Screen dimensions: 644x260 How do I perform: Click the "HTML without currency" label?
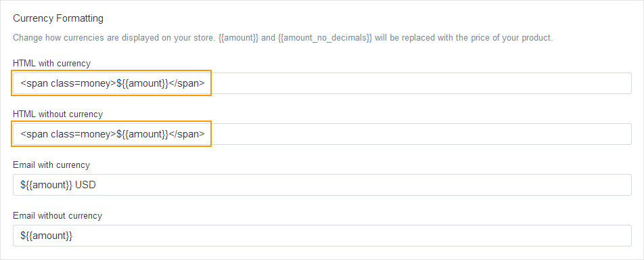click(58, 114)
